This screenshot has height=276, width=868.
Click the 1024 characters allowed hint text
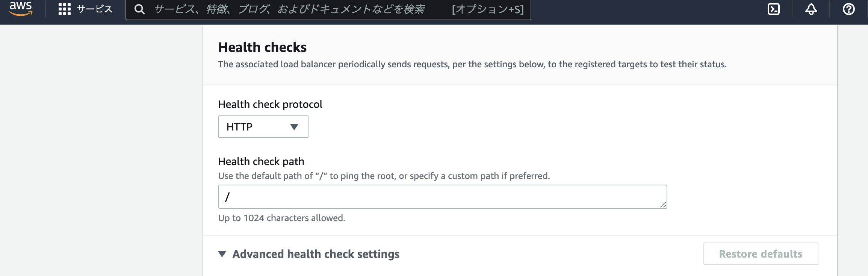(281, 218)
